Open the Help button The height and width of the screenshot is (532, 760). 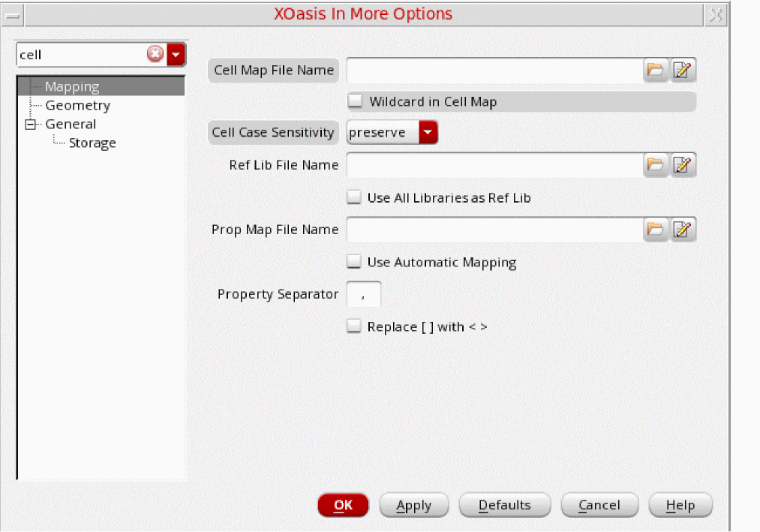click(x=680, y=505)
